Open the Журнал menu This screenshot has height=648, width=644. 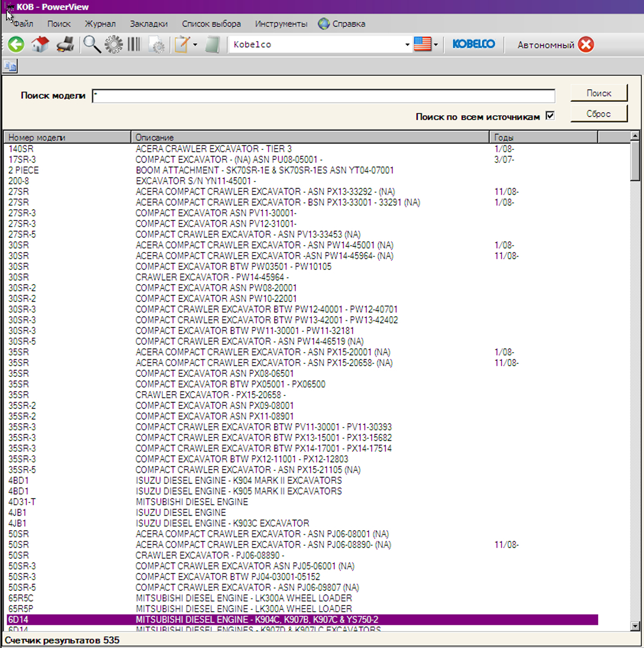[100, 24]
